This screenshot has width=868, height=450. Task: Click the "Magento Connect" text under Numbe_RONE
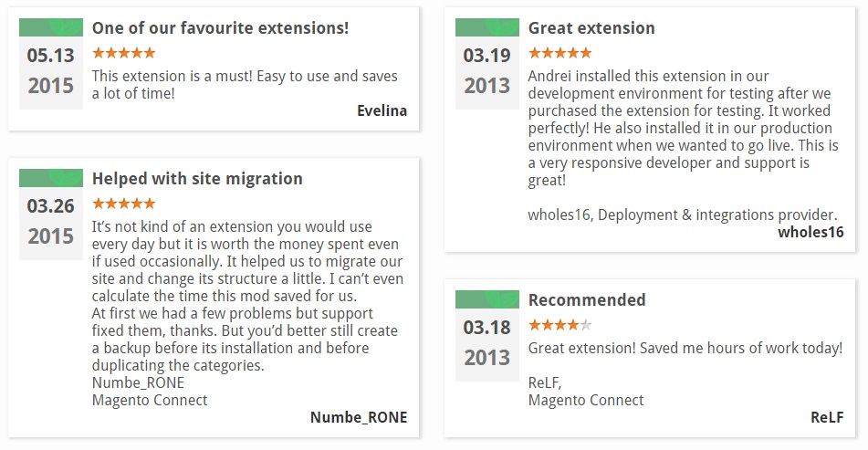point(150,400)
